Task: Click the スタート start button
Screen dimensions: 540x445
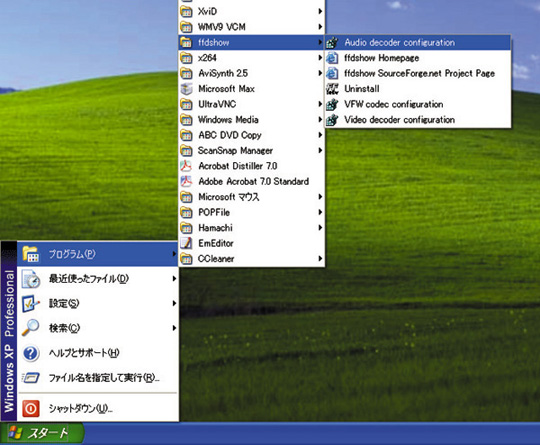Action: point(42,433)
